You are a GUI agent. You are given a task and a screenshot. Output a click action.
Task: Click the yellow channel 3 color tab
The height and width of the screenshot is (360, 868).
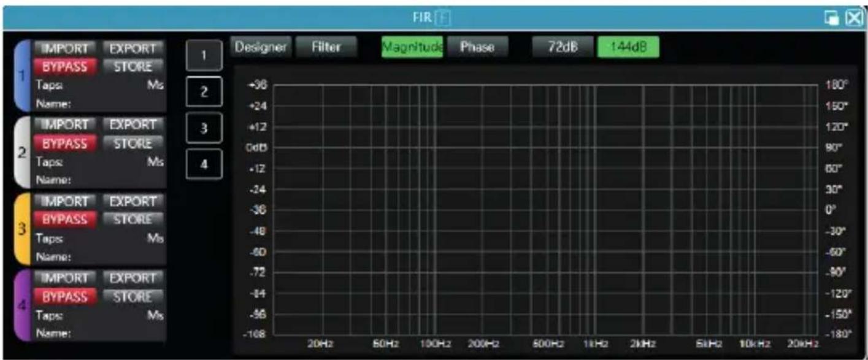pos(21,228)
